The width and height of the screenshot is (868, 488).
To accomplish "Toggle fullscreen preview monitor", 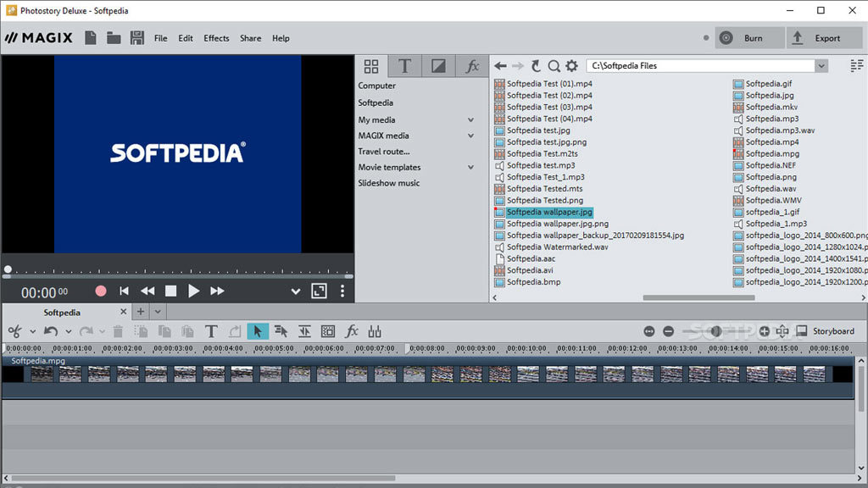I will pos(319,291).
